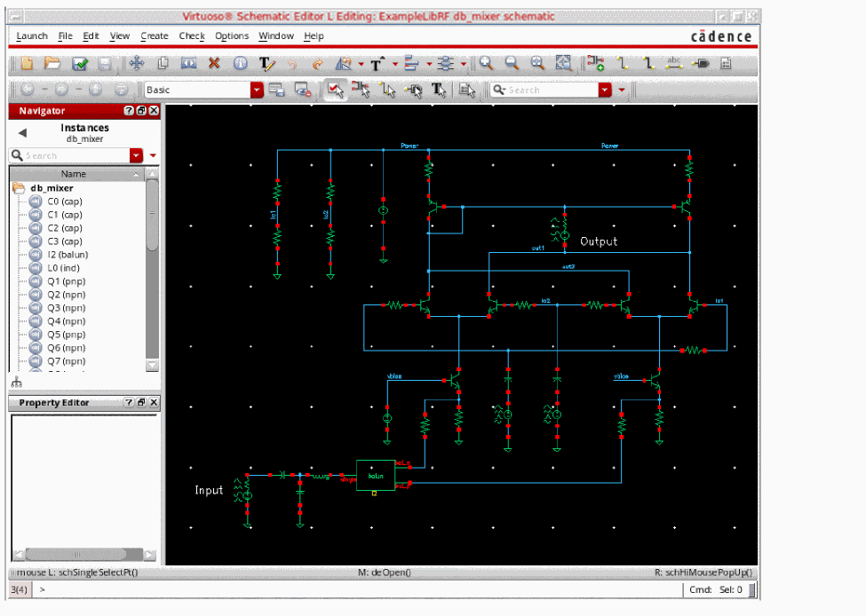Click the Navigator back arrow button
The width and height of the screenshot is (866, 616).
coord(23,133)
